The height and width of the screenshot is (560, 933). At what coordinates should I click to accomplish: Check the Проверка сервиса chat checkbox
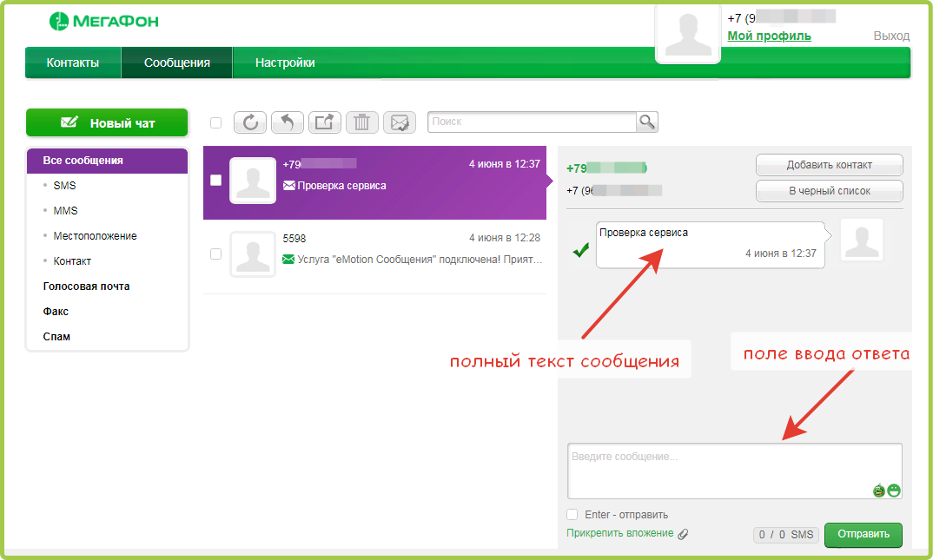(x=216, y=180)
